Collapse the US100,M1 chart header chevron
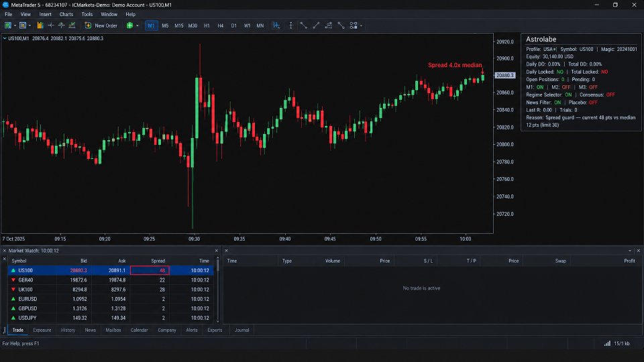The height and width of the screenshot is (362, 644). coord(5,38)
